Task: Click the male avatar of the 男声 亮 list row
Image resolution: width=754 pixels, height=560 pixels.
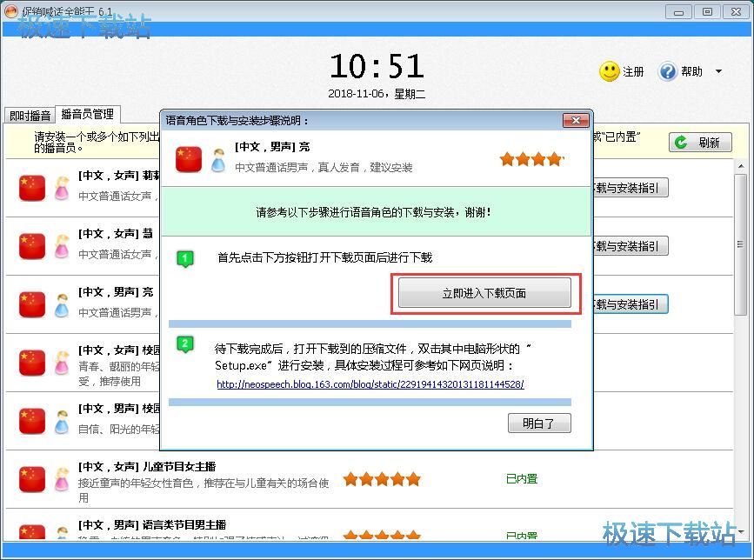Action: click(x=62, y=304)
